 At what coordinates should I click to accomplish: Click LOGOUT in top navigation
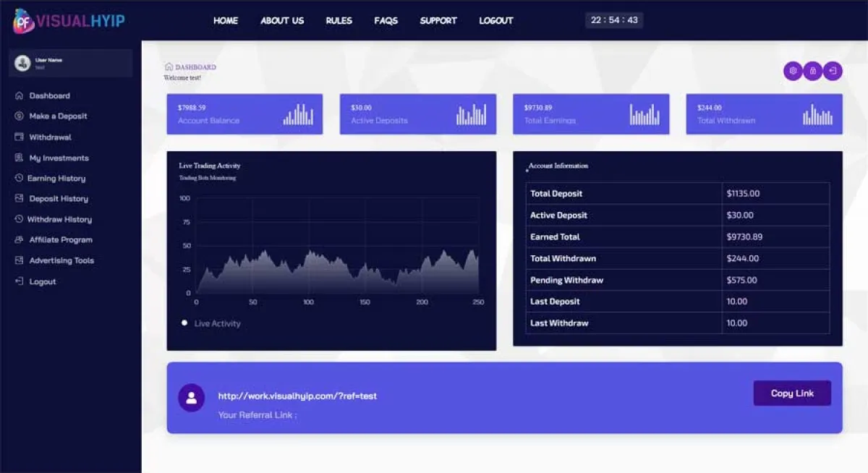pos(496,20)
